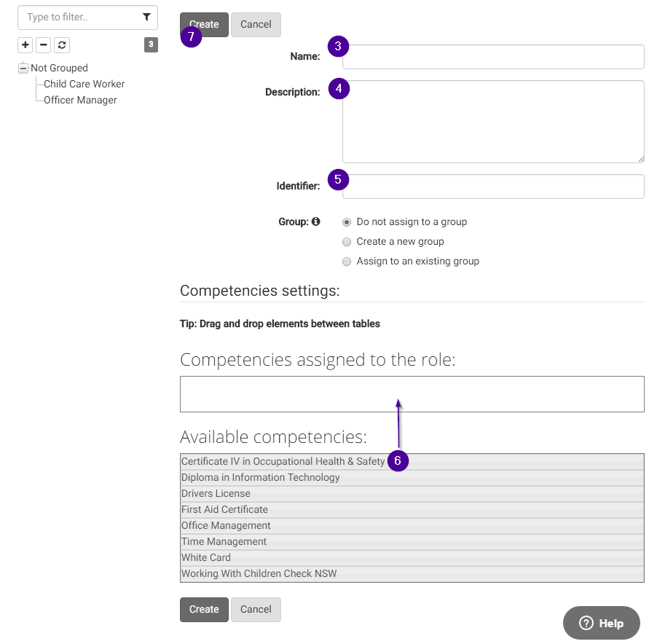Collapse the Not Grouped tree node
This screenshot has height=644, width=649.
coord(21,68)
